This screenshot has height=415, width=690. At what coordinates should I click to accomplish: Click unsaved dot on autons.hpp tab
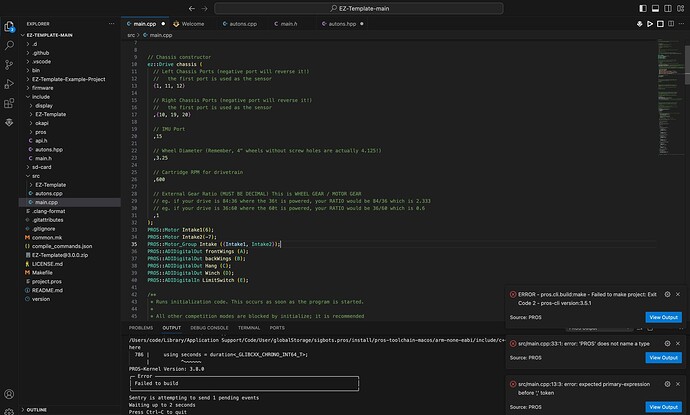click(362, 24)
